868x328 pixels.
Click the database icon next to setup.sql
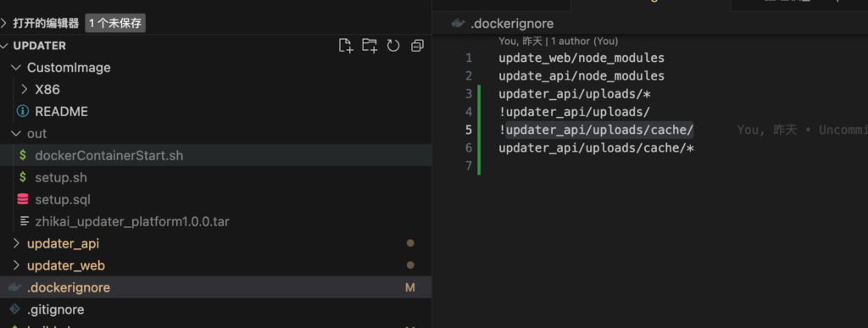point(23,200)
